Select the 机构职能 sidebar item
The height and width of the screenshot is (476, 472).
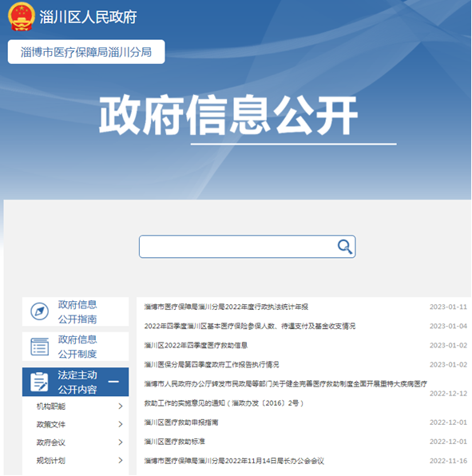coord(51,407)
